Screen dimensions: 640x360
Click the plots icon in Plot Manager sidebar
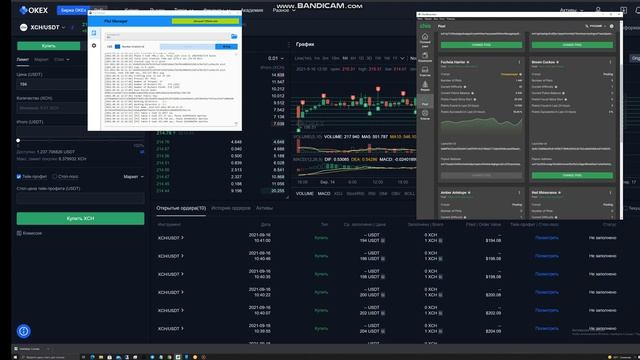94,33
